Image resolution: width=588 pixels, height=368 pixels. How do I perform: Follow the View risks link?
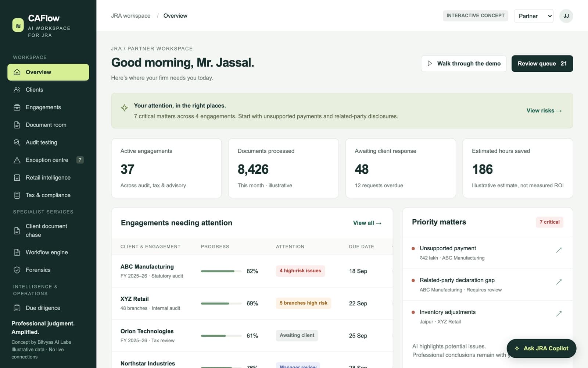tap(544, 111)
